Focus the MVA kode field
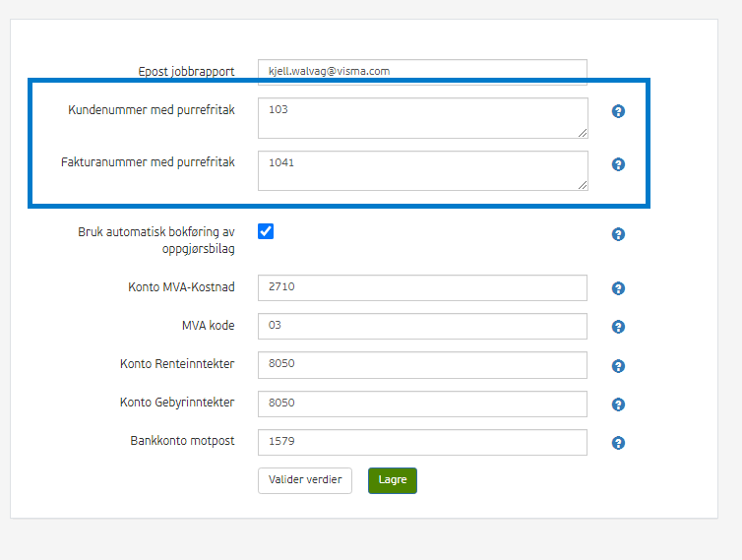The image size is (742, 560). click(422, 326)
